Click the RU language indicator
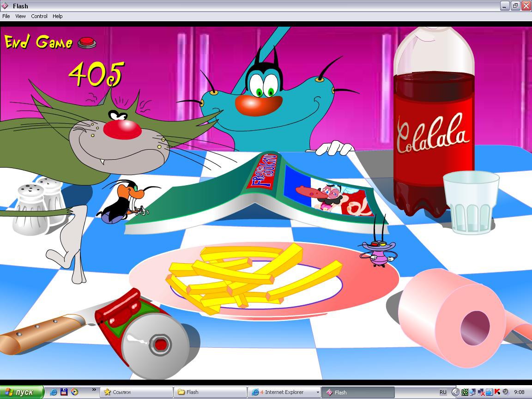Screen dimensions: 532x399 tap(443, 392)
